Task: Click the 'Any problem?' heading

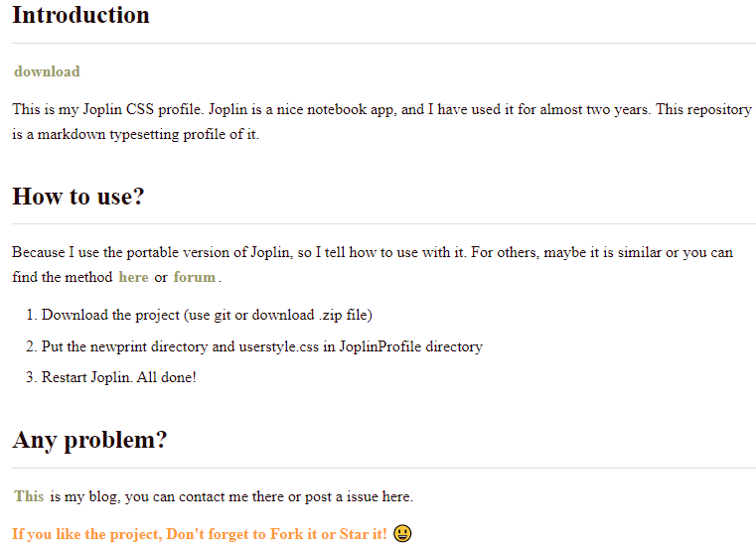Action: pyautogui.click(x=89, y=440)
